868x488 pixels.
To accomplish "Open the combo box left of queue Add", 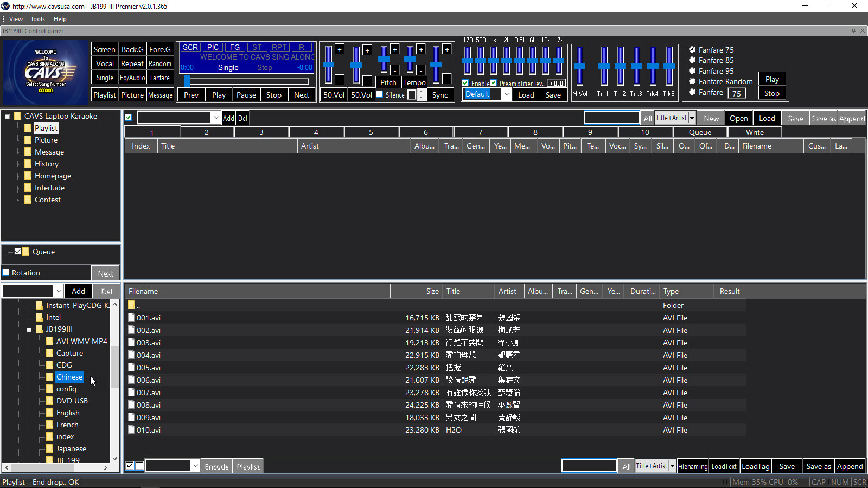I will point(59,291).
